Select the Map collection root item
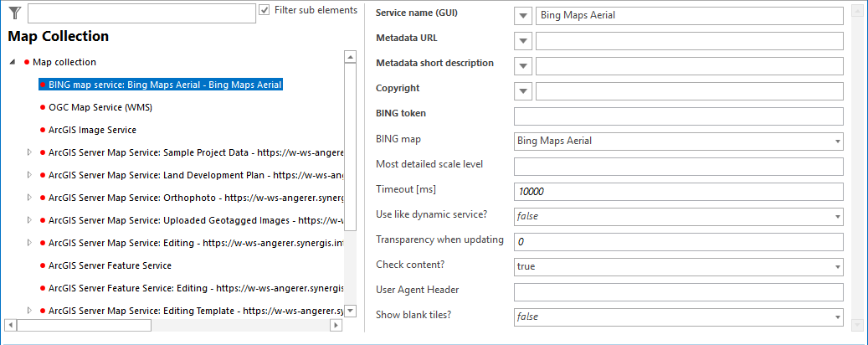The image size is (868, 345). pyautogui.click(x=64, y=62)
